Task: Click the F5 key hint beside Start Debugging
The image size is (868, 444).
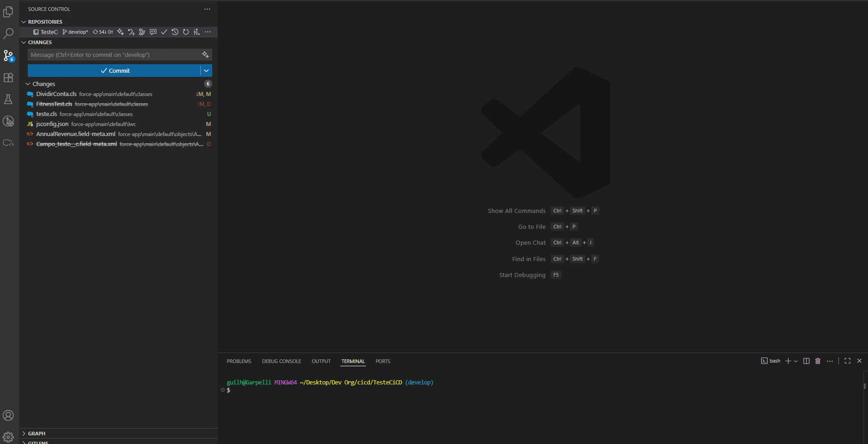Action: coord(556,275)
